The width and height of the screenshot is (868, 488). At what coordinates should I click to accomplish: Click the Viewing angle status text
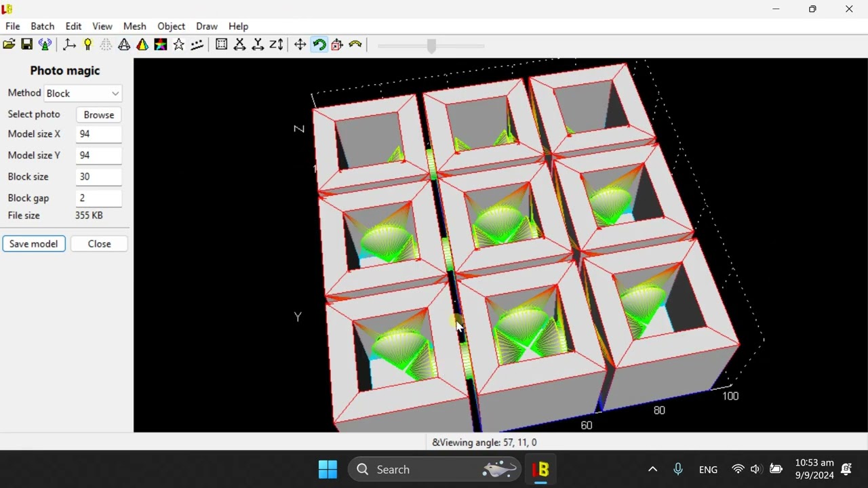pos(484,443)
